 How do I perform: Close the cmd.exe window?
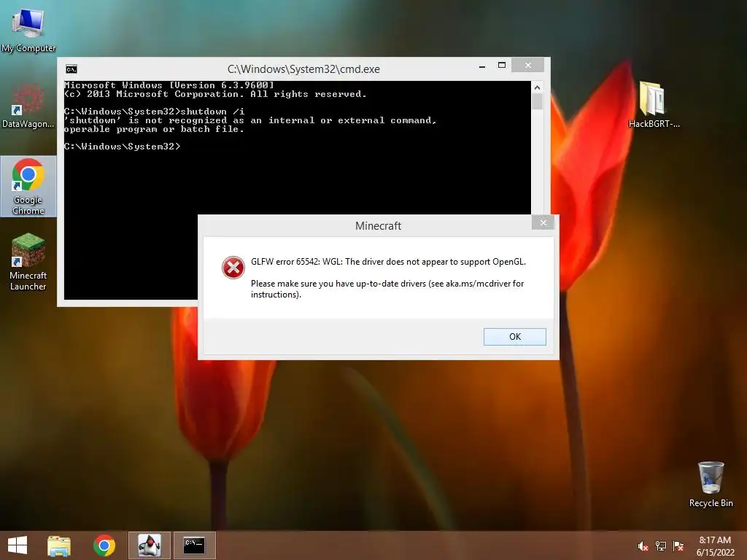pos(528,65)
